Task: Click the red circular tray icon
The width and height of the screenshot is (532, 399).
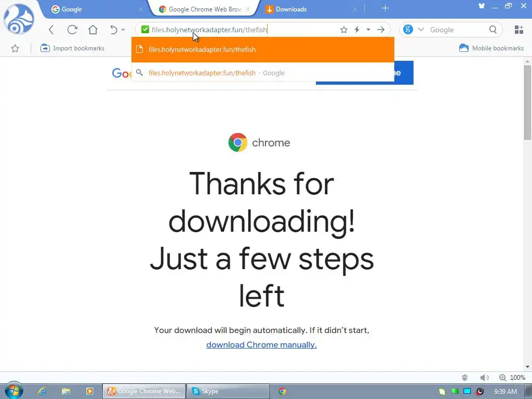Action: [x=480, y=392]
